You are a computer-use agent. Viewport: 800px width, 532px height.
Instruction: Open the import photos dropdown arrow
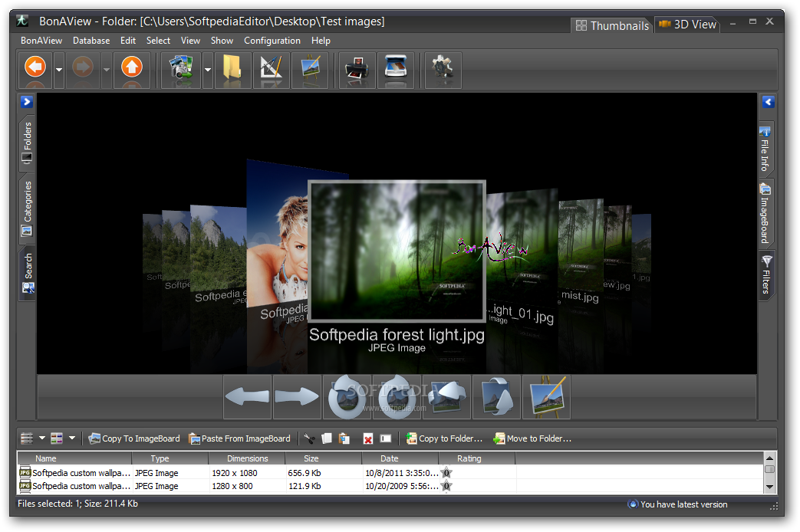(207, 70)
